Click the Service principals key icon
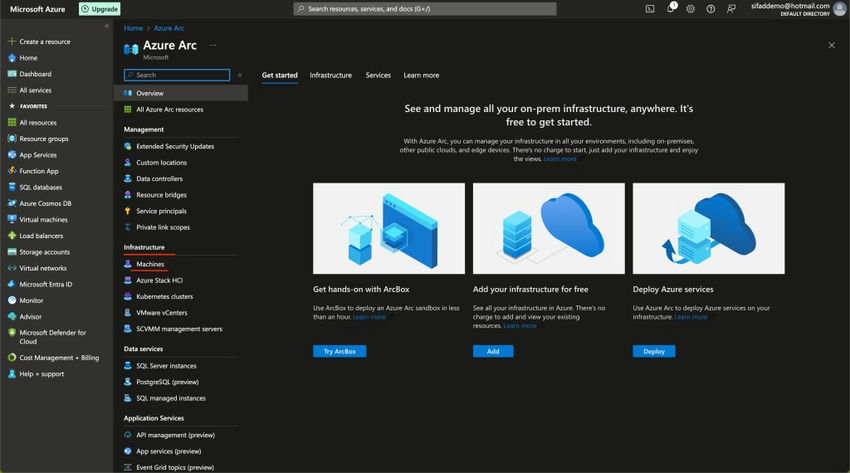The width and height of the screenshot is (850, 473). click(x=128, y=211)
